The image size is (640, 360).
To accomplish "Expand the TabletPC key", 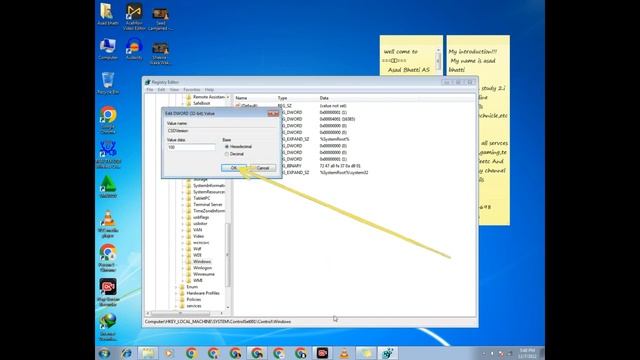I will tap(183, 198).
